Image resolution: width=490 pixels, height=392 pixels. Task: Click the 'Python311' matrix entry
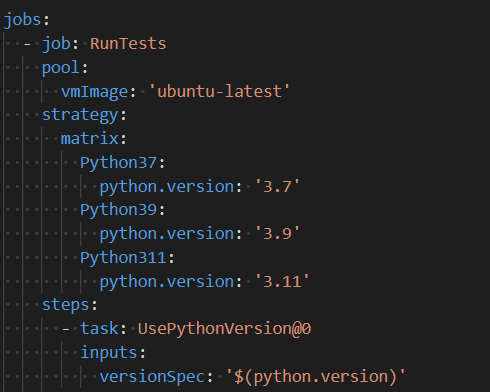[x=123, y=258]
